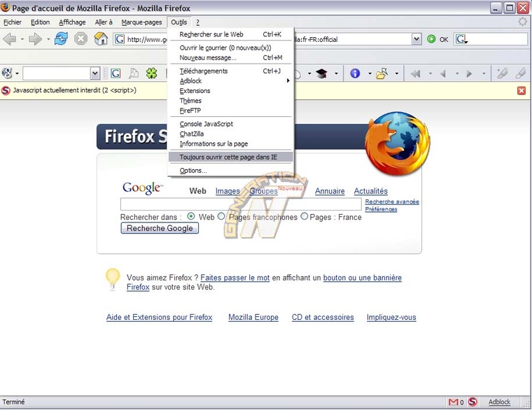This screenshot has width=532, height=410.
Task: Expand the URL address bar dropdown
Action: pos(416,39)
